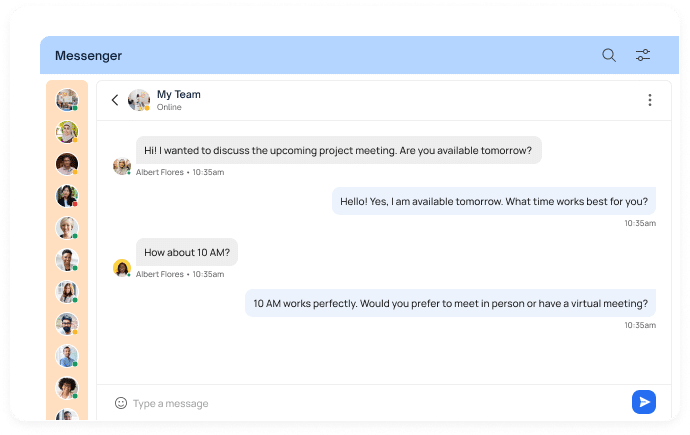
Task: Click Albert Flores name under 'How about 10 AM?'
Action: pos(160,274)
